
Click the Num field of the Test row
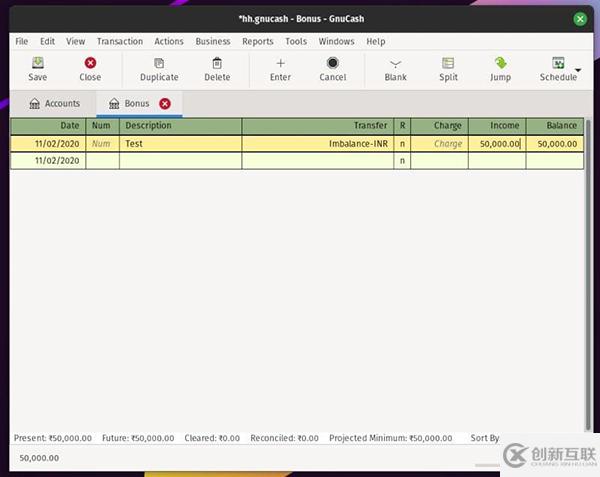pyautogui.click(x=103, y=144)
